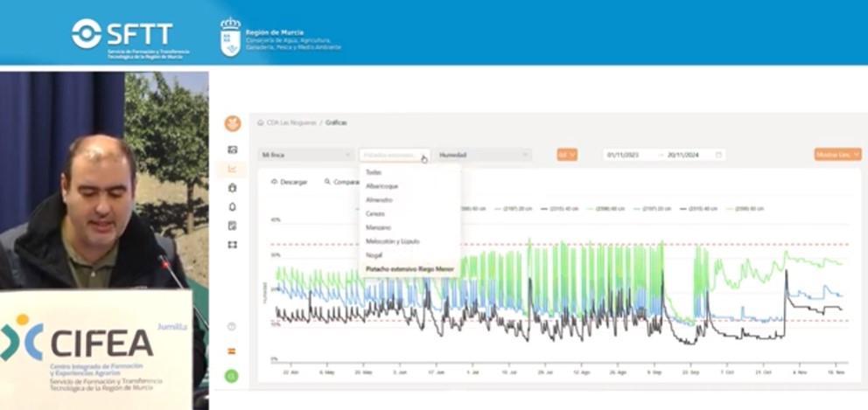Click the Descargar download cloud icon
The image size is (868, 410).
(274, 182)
